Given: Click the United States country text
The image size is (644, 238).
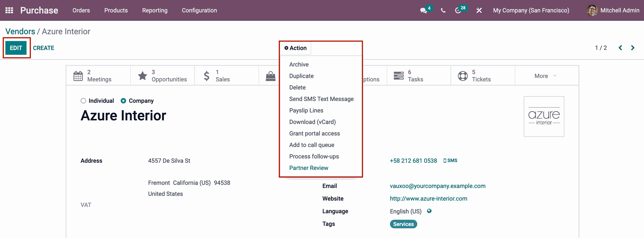Looking at the screenshot, I should point(165,194).
